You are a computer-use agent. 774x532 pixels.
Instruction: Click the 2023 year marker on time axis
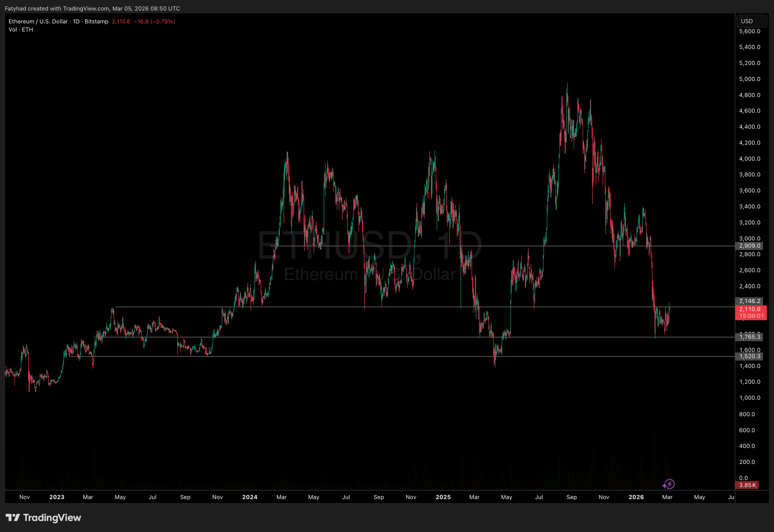click(x=57, y=497)
